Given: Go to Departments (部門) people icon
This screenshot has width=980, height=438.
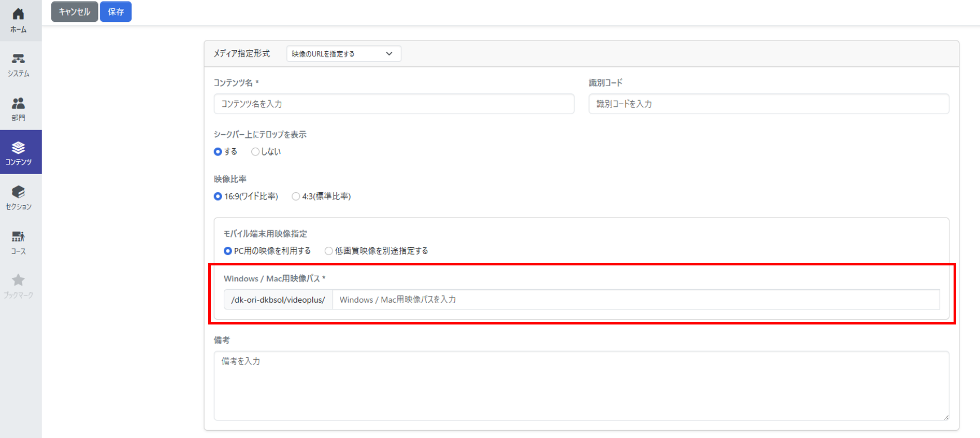Looking at the screenshot, I should (x=18, y=104).
